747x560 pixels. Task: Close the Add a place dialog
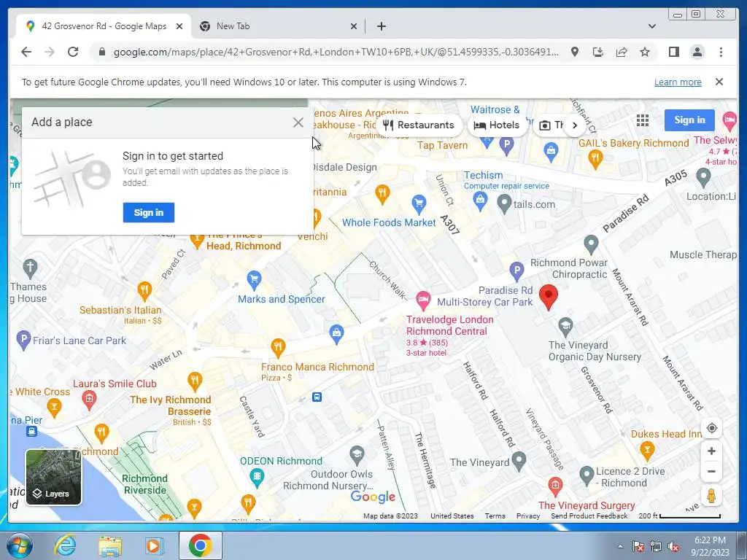coord(298,122)
